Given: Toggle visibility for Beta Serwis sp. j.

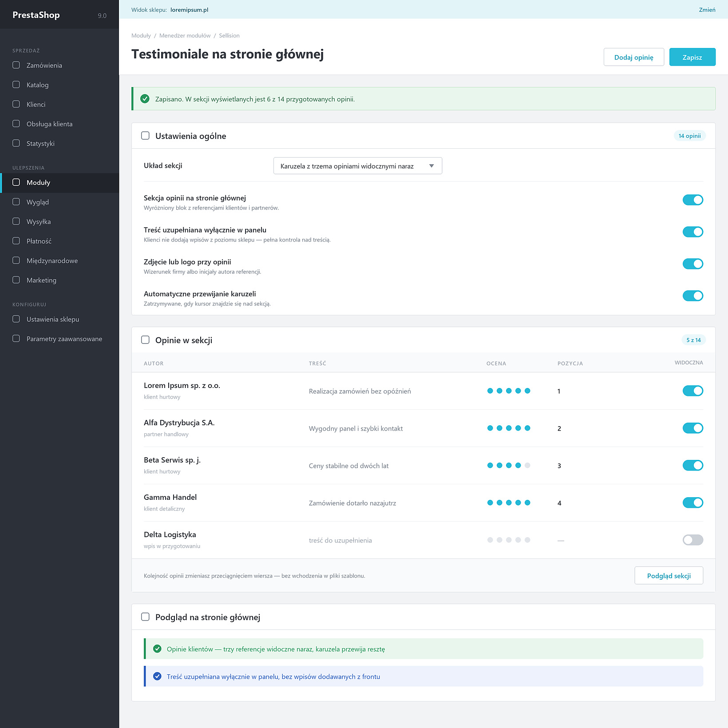Looking at the screenshot, I should [692, 466].
